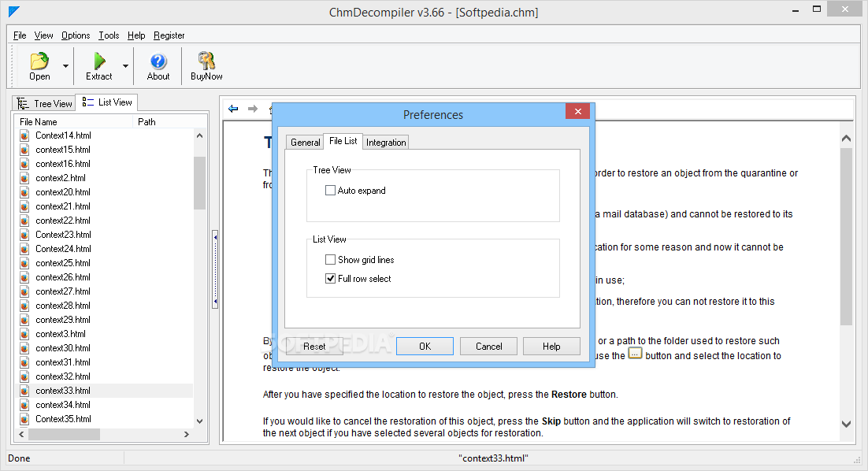The image size is (868, 471).
Task: Open the Help menu
Action: [x=136, y=35]
